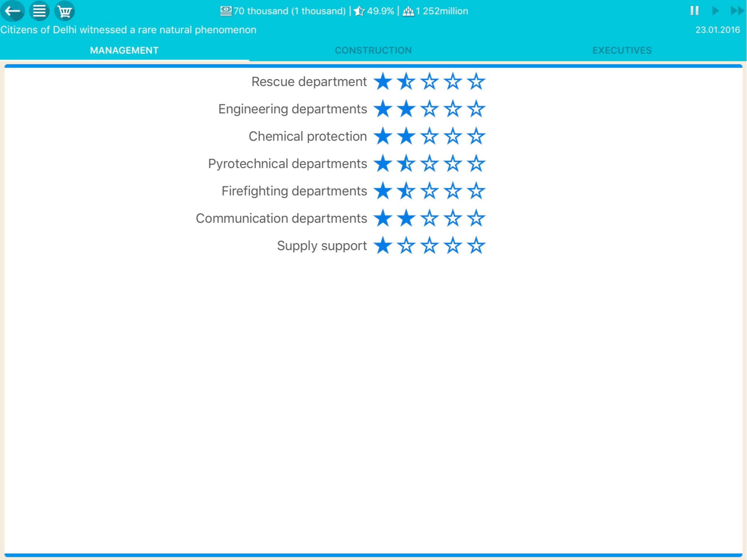Select Communication departments row label
The image size is (747, 560).
click(281, 218)
